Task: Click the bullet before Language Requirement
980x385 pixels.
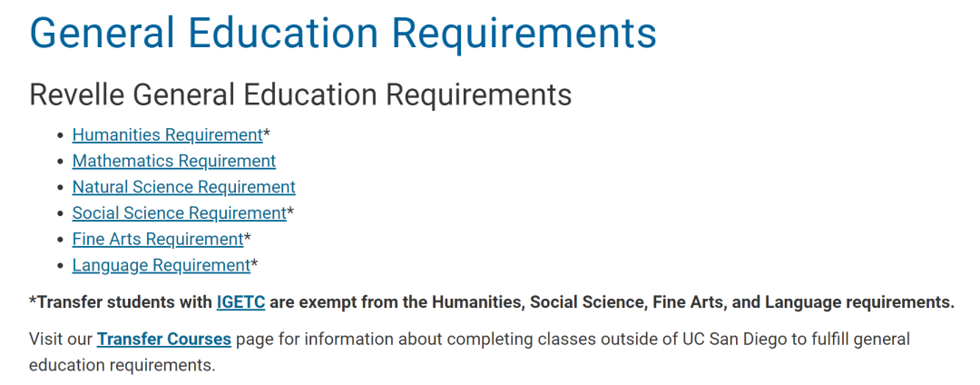Action: [60, 266]
